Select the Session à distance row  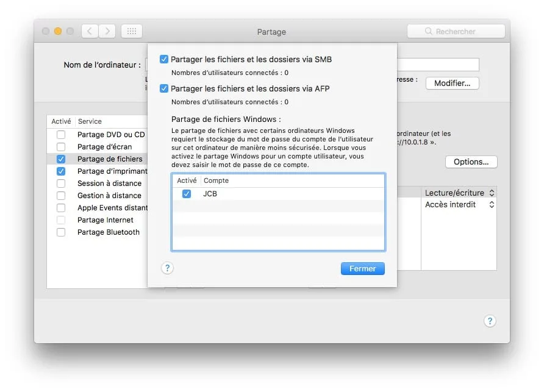[x=97, y=183]
